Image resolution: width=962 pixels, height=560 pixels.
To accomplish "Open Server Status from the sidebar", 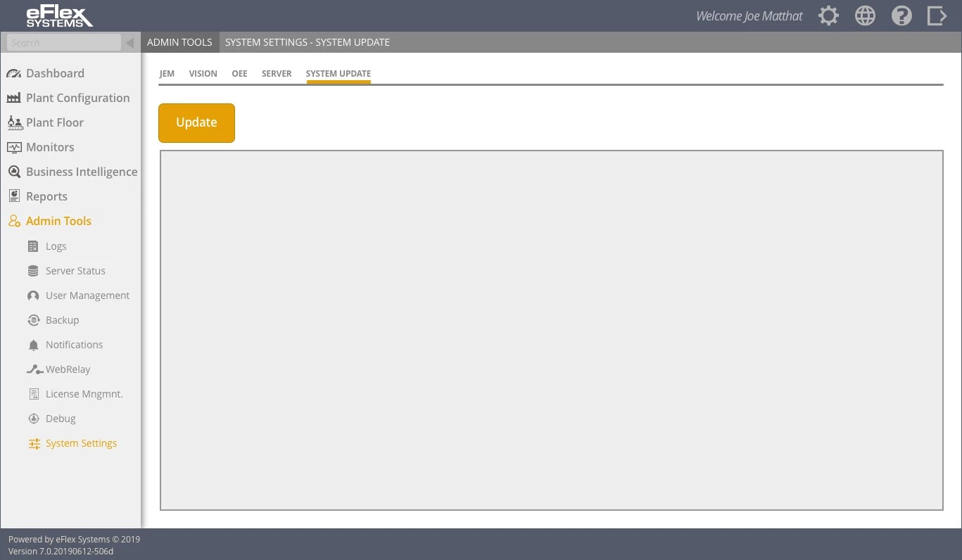I will pos(75,271).
